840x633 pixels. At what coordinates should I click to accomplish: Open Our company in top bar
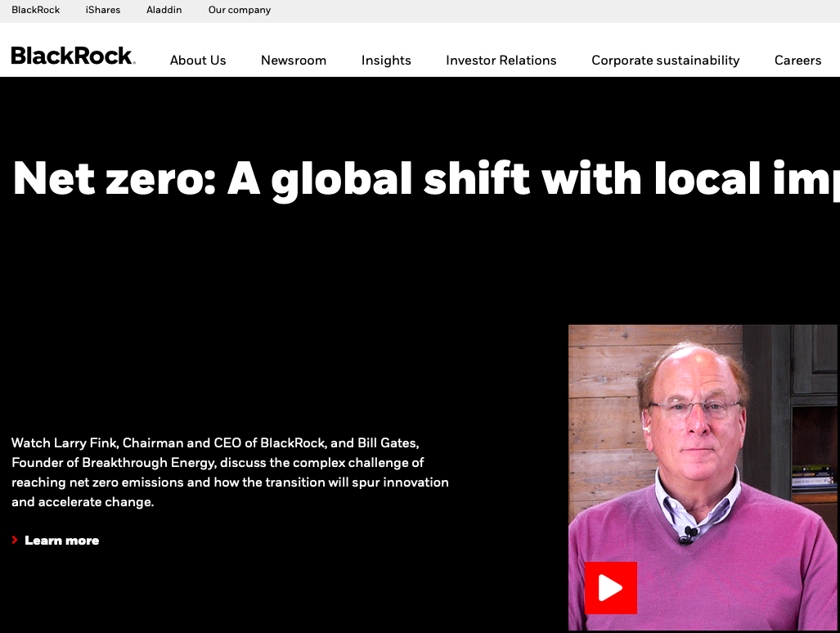(x=240, y=10)
